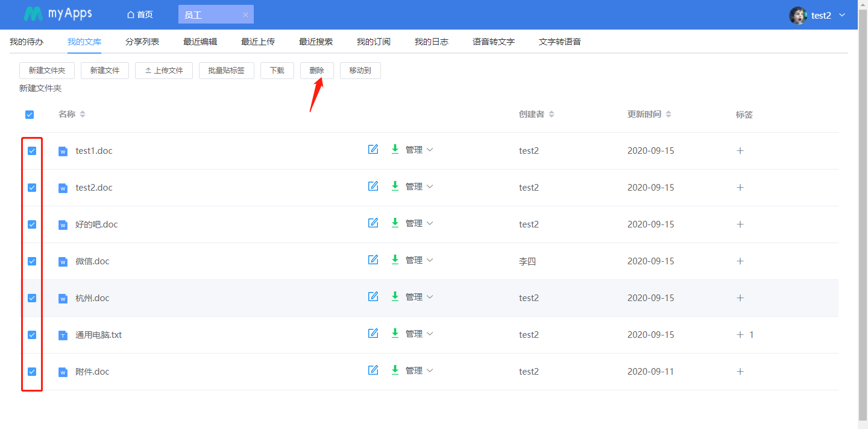Add a tag to 好的吧.doc
868x429 pixels.
click(740, 224)
